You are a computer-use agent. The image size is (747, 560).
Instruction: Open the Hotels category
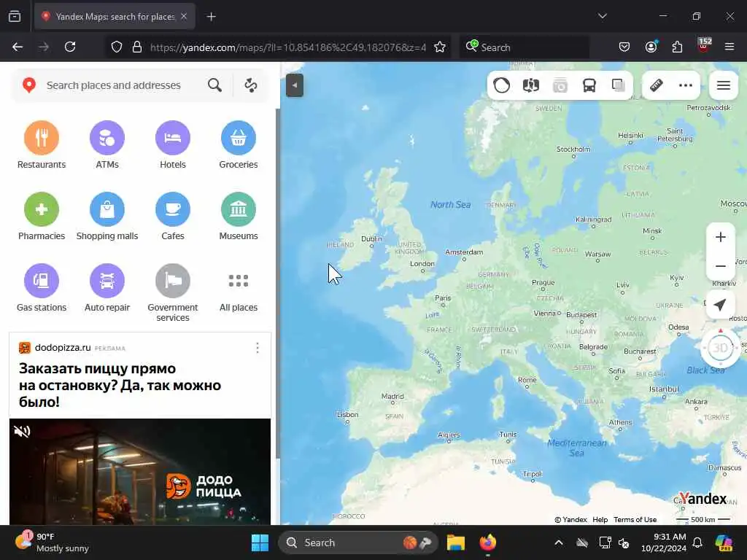[172, 145]
